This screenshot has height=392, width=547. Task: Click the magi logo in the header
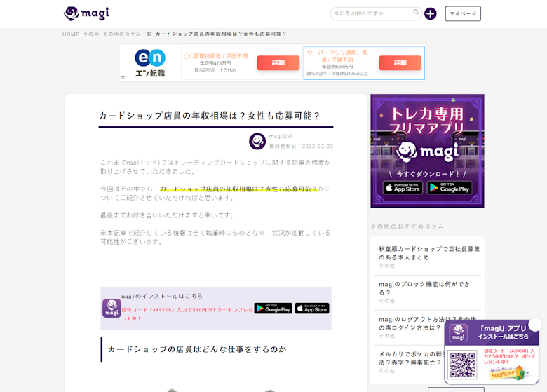pyautogui.click(x=86, y=13)
